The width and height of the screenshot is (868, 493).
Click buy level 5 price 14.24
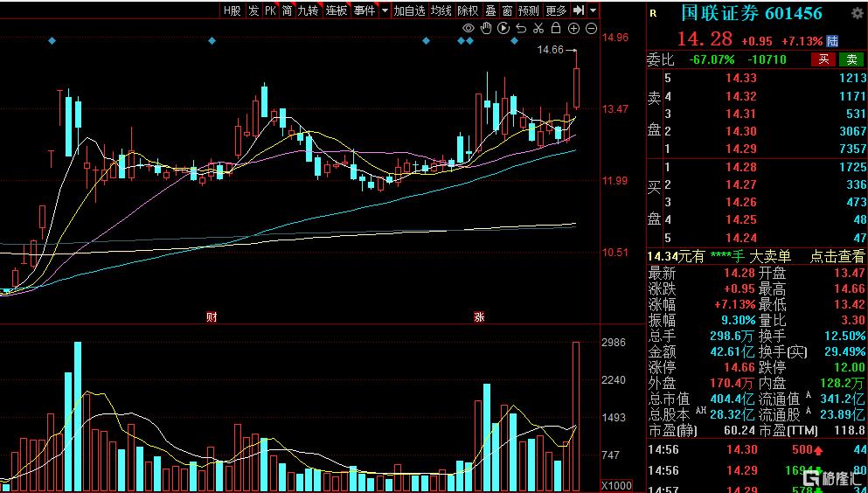coord(741,238)
